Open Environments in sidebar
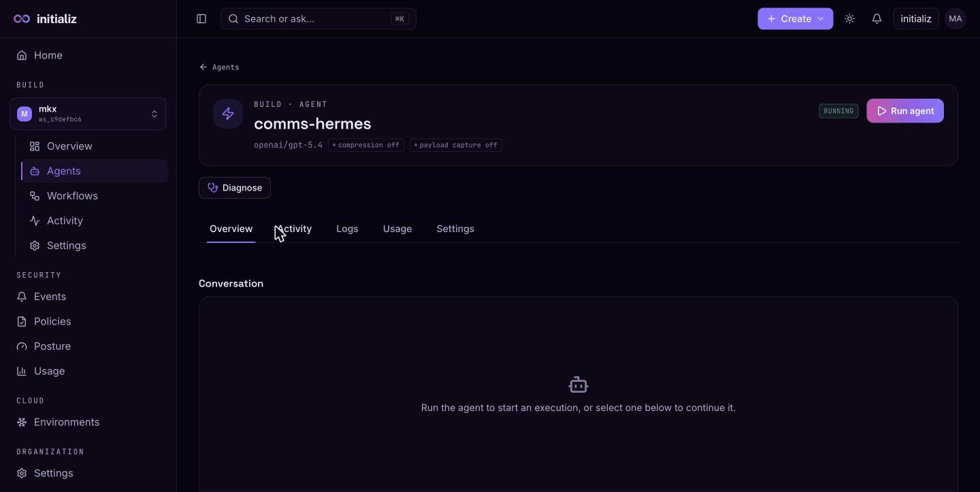This screenshot has width=980, height=492. [x=88, y=422]
